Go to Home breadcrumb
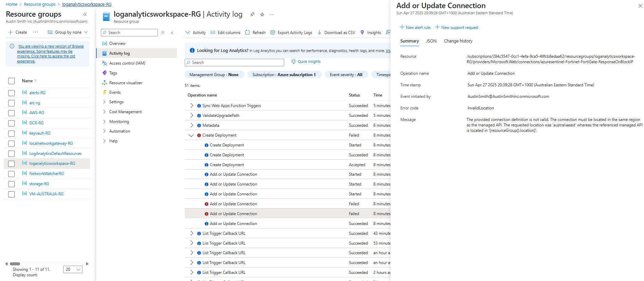The width and height of the screenshot is (644, 281). click(x=12, y=4)
